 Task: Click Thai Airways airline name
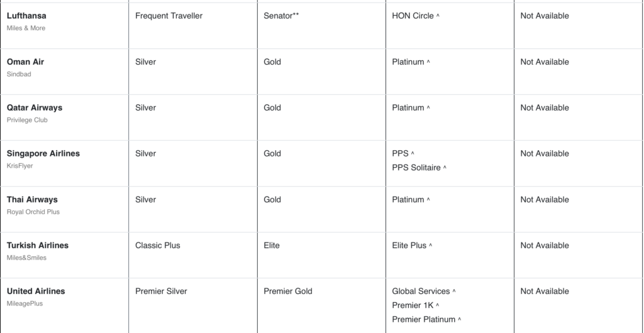coord(32,200)
